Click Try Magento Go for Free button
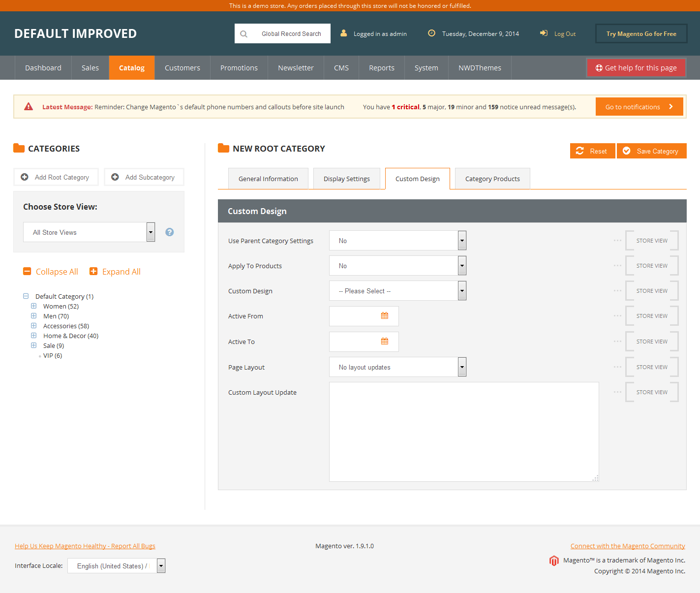 pos(641,33)
